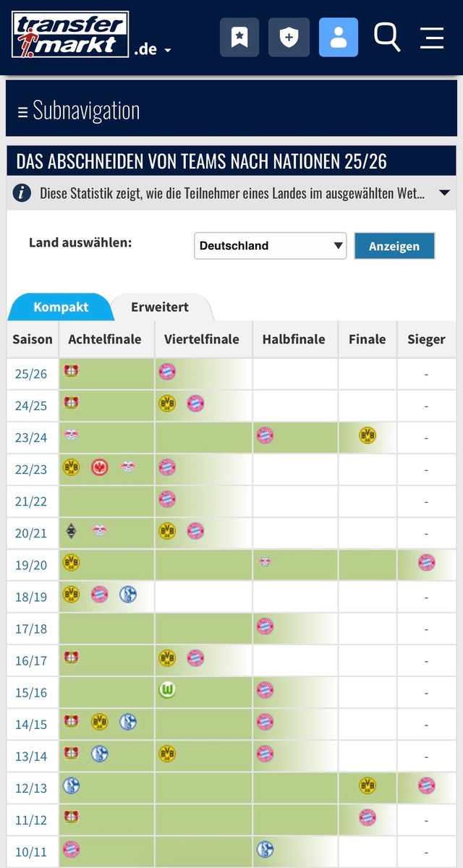Open the .de domain dropdown
This screenshot has width=463, height=868.
153,50
